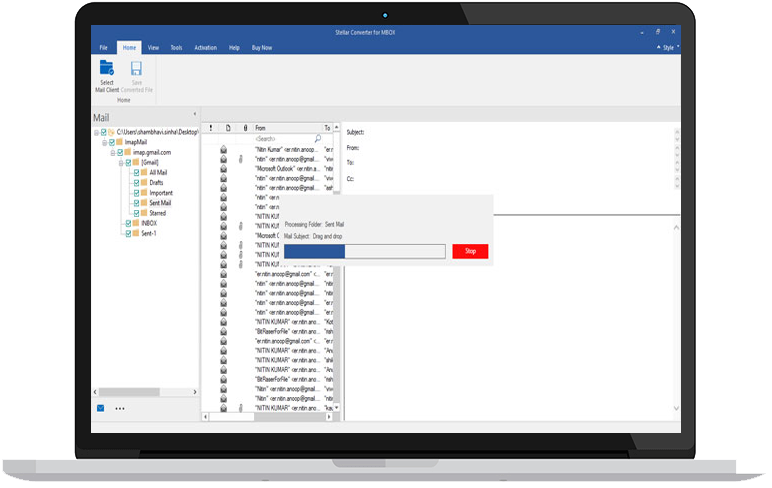Screen dimensions: 772x488
Task: Open the Tools ribbon tab
Action: [176, 47]
